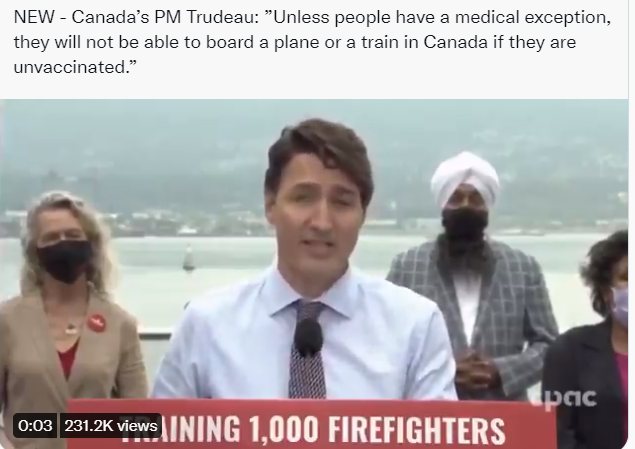Select the red TRAINING 1,000 FIREFIGHTERS banner
This screenshot has height=449, width=635.
point(312,424)
